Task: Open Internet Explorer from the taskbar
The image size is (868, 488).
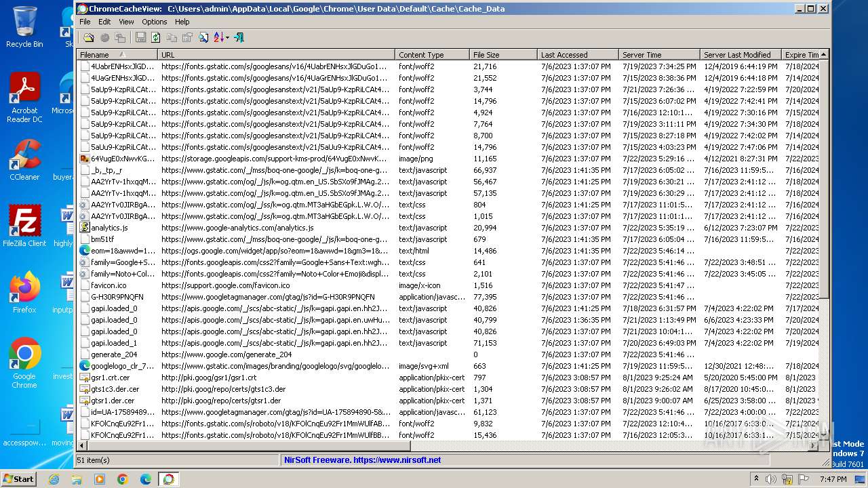Action: [x=54, y=479]
